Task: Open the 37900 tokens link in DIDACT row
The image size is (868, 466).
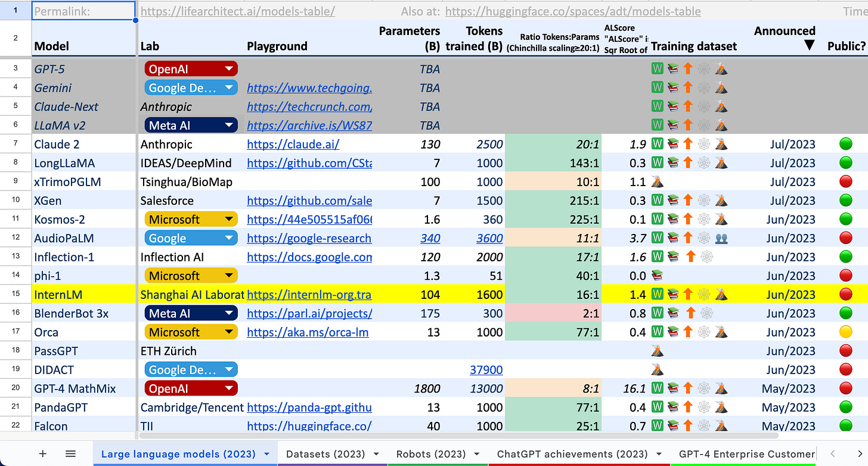Action: click(x=486, y=369)
